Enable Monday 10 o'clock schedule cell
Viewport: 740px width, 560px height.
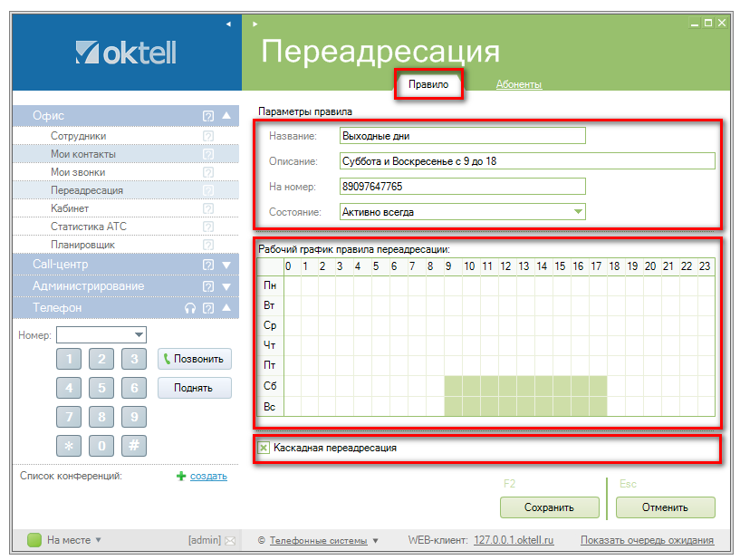[471, 285]
